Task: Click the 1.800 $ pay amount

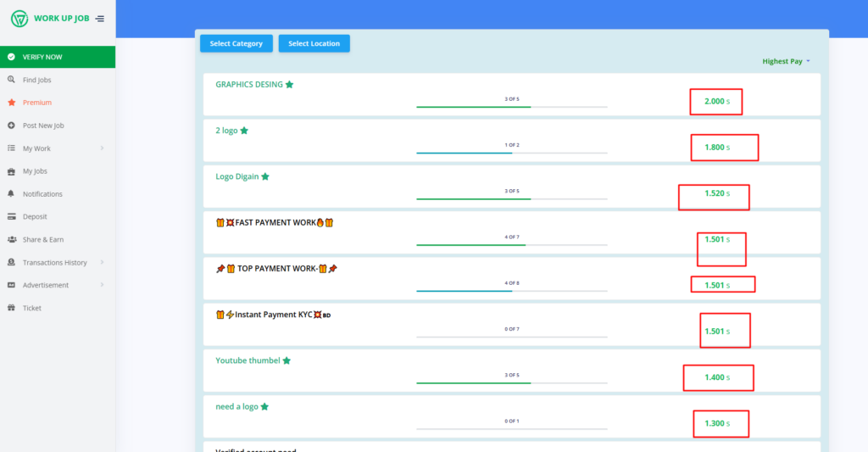Action: click(x=717, y=148)
